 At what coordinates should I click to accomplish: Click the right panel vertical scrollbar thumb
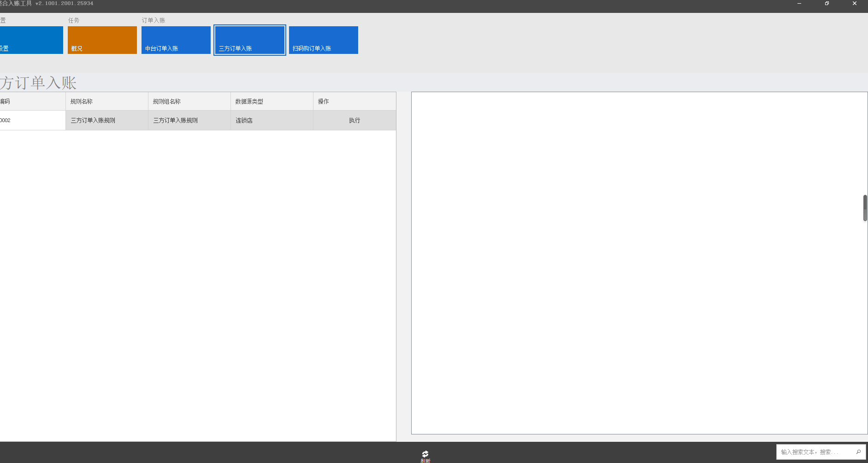865,208
